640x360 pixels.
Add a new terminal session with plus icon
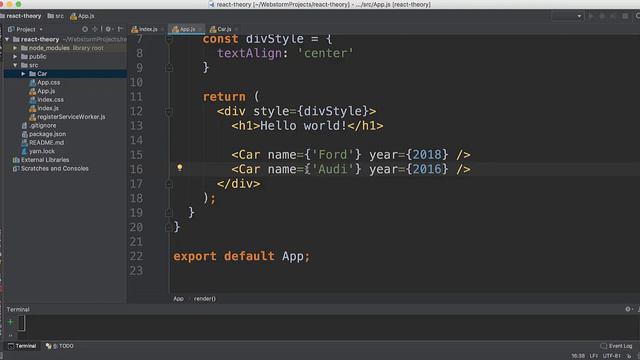tap(10, 322)
